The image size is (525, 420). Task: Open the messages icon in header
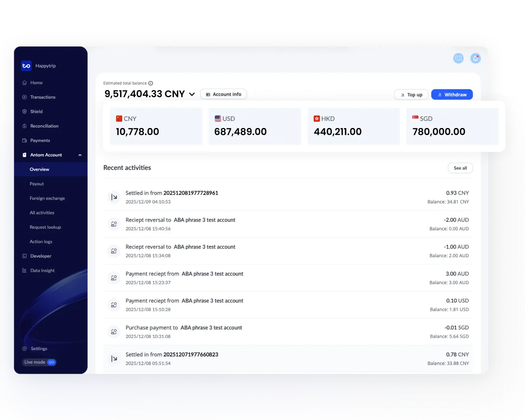tap(458, 58)
